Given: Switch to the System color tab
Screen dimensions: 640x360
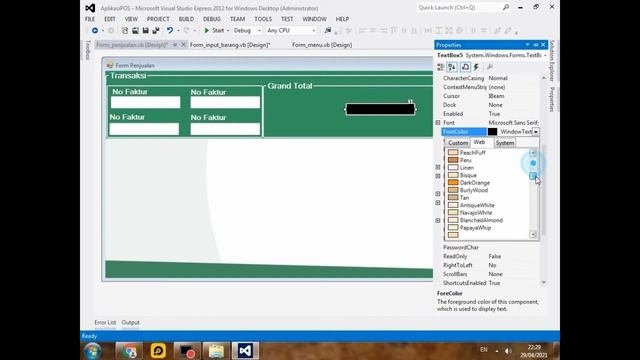Looking at the screenshot, I should 505,143.
